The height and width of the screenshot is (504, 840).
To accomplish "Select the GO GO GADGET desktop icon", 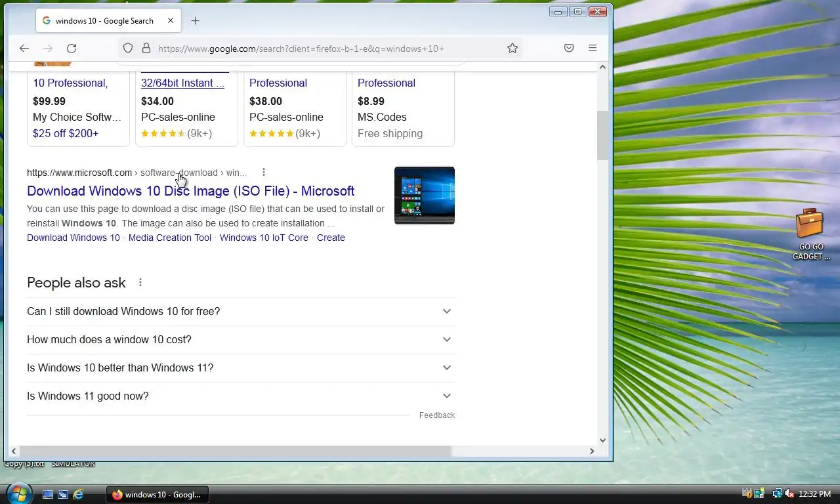I will click(810, 234).
